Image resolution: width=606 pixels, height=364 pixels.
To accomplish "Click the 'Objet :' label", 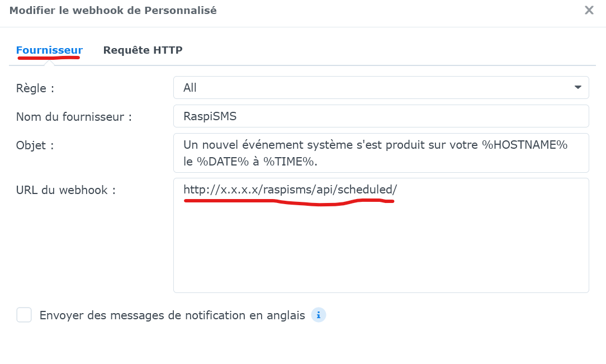I will pyautogui.click(x=35, y=146).
